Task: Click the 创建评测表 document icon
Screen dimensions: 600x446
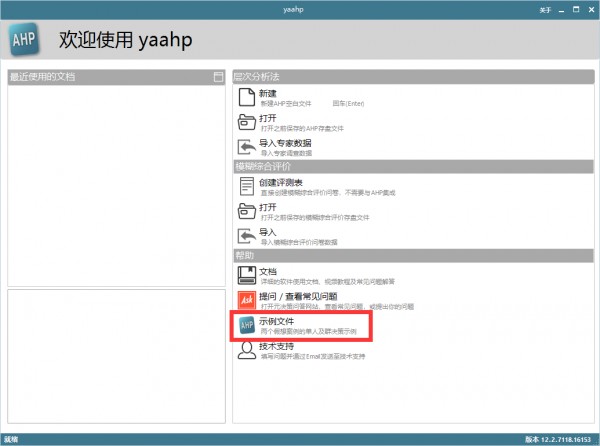Action: [x=246, y=186]
